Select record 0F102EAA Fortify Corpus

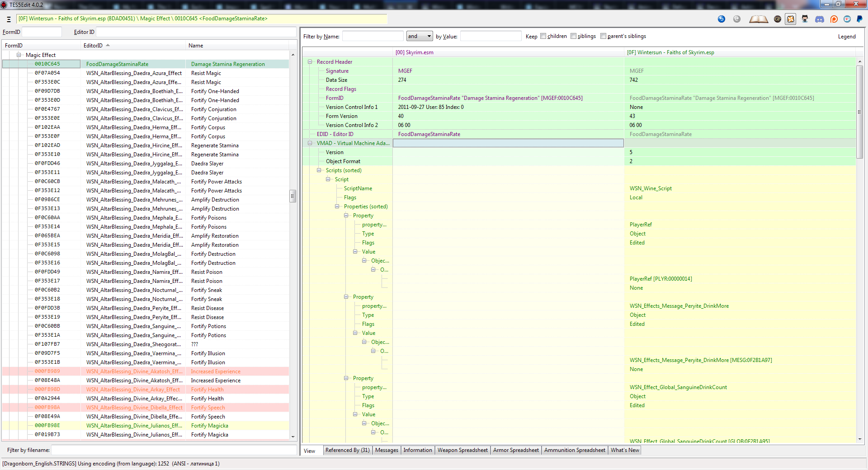point(146,127)
